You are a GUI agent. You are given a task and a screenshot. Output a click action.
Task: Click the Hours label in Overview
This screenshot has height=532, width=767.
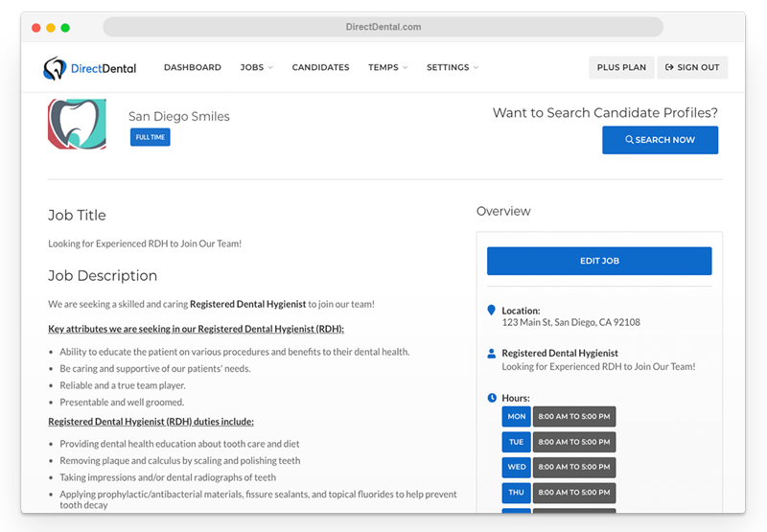tap(516, 398)
